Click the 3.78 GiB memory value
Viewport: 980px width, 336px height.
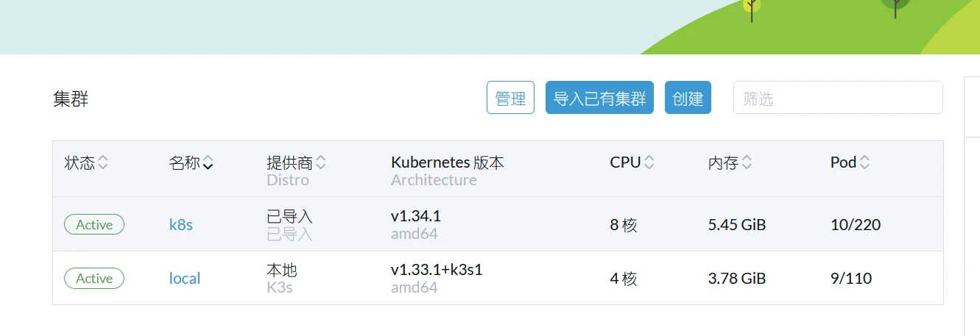click(x=736, y=279)
